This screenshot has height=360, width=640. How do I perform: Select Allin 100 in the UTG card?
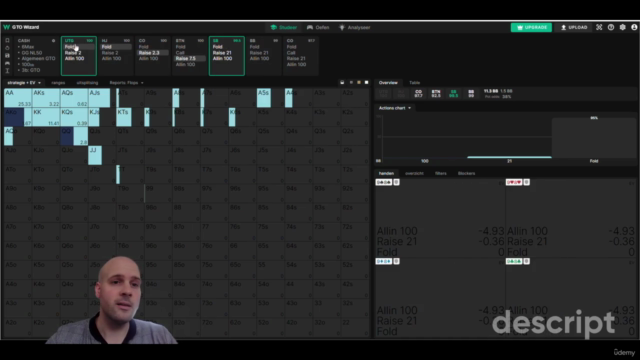point(74,58)
